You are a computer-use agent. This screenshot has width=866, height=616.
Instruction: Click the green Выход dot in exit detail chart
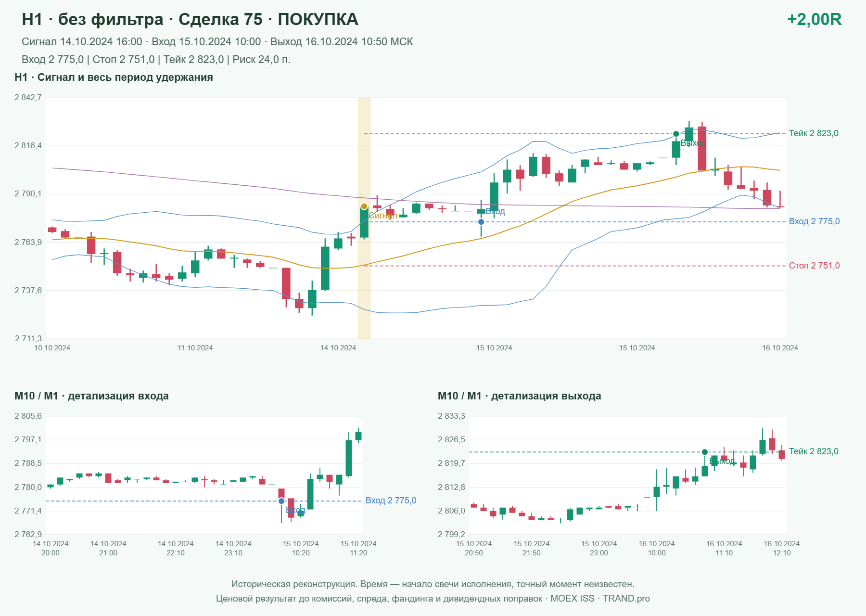705,452
